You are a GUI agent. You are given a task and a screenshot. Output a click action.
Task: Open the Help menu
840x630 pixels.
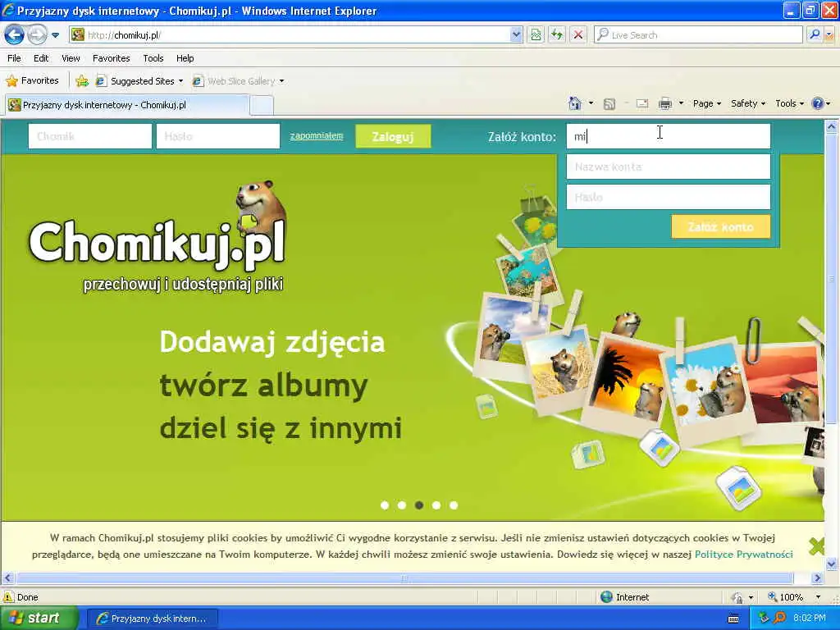tap(185, 58)
